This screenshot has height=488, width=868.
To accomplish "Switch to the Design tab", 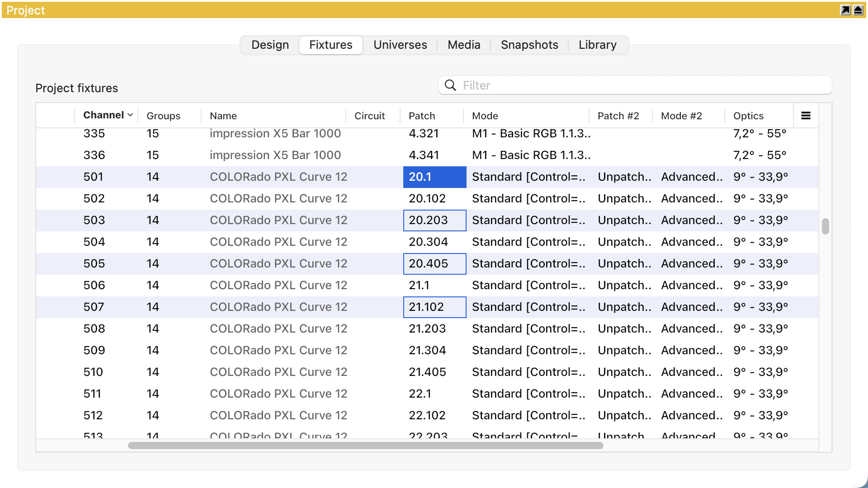I will point(270,45).
